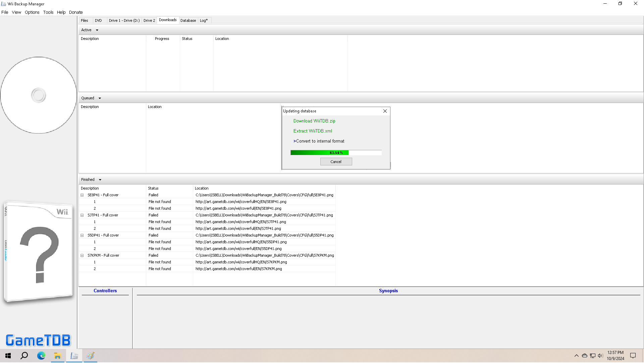Collapse the SE8P41 - Full cover row
Image resolution: width=644 pixels, height=363 pixels.
pos(82,195)
